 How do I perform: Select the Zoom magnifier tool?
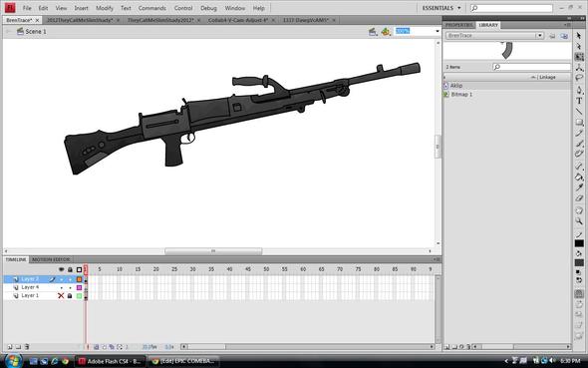[x=579, y=221]
